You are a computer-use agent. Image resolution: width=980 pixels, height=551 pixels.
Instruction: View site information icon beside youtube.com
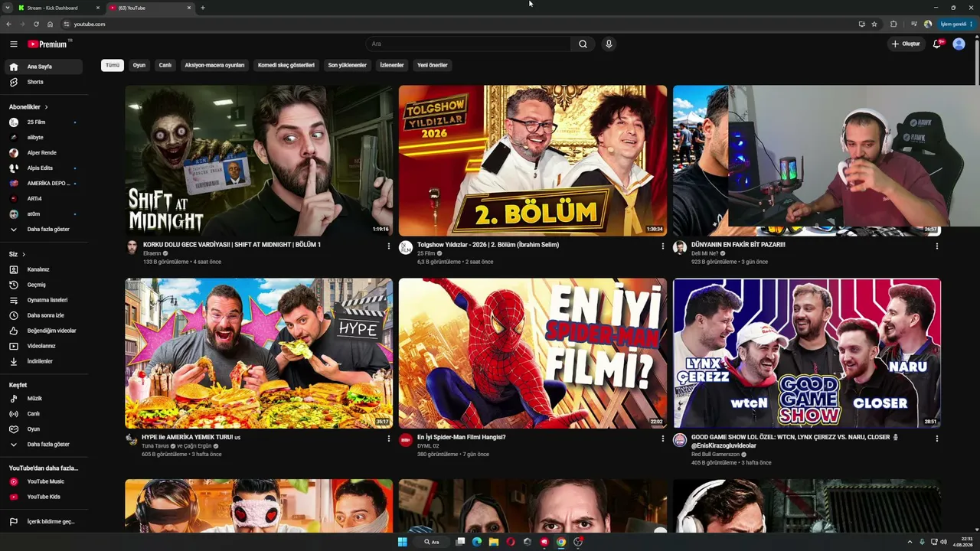click(67, 24)
